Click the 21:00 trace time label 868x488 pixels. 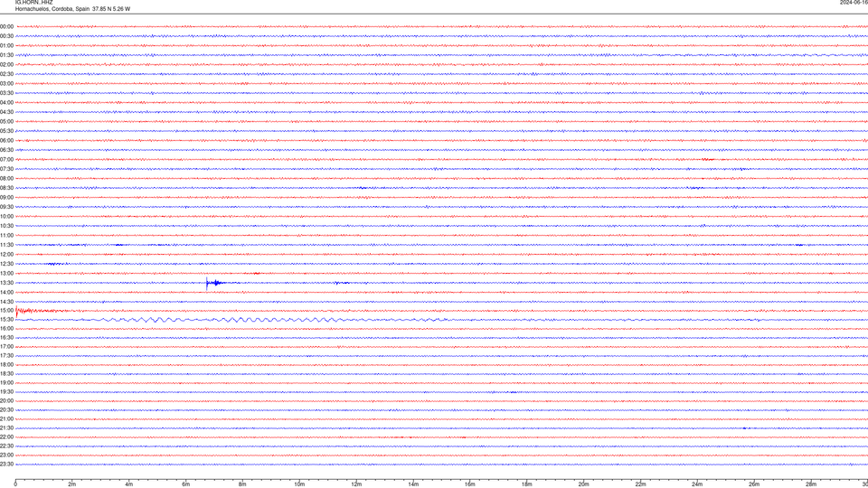click(6, 418)
